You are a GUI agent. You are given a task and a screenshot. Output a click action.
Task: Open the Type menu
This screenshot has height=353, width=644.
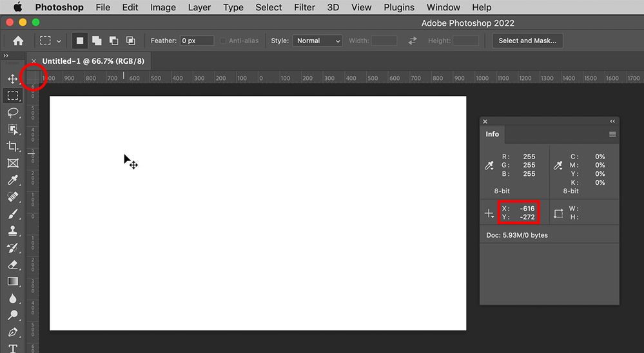click(233, 7)
